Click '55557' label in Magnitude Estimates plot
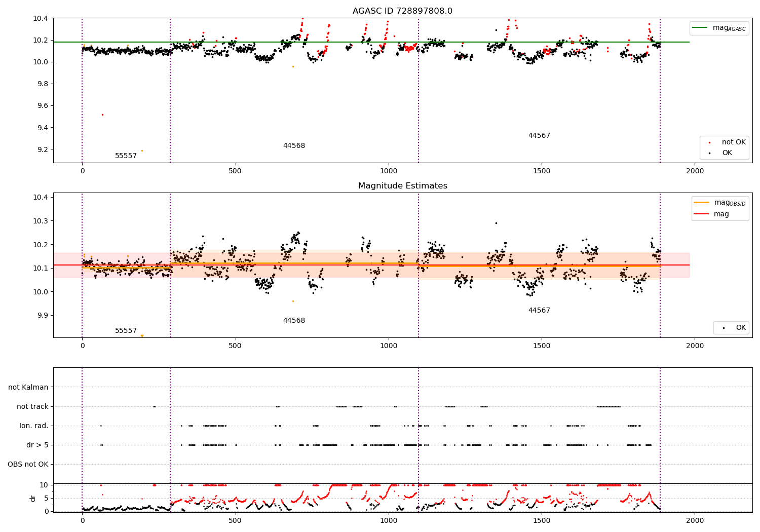Viewport: 760px width, 532px height. click(x=126, y=330)
